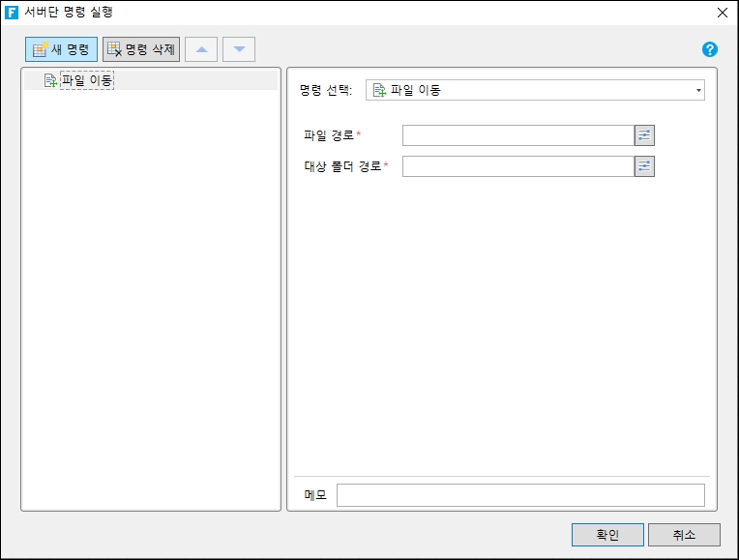Focus the 파일 경로 input field

coord(517,135)
